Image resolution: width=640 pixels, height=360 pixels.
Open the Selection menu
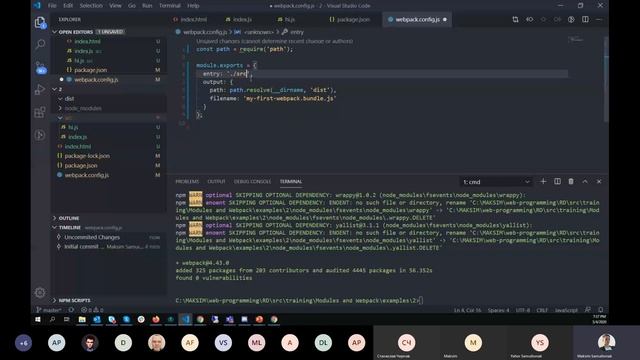coord(91,6)
